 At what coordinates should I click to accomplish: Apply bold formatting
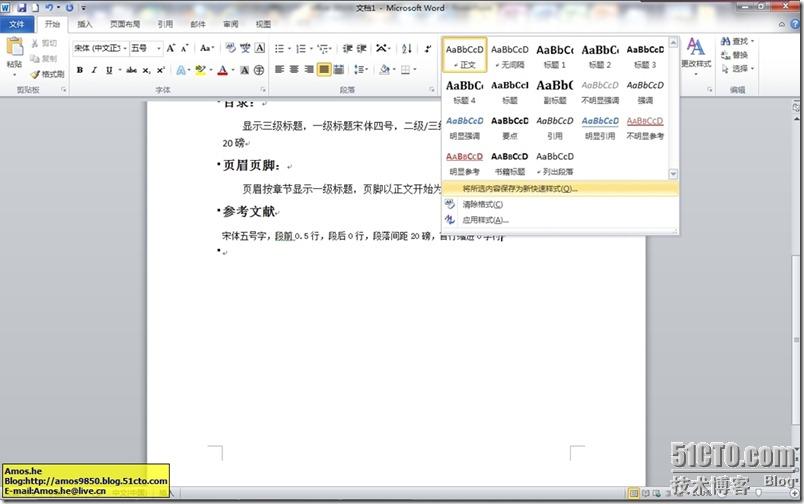tap(79, 70)
